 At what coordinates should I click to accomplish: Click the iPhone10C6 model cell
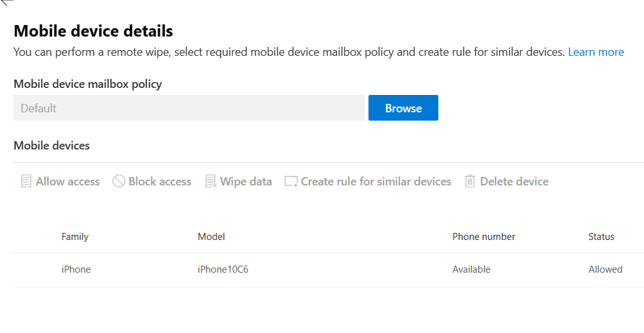[223, 269]
